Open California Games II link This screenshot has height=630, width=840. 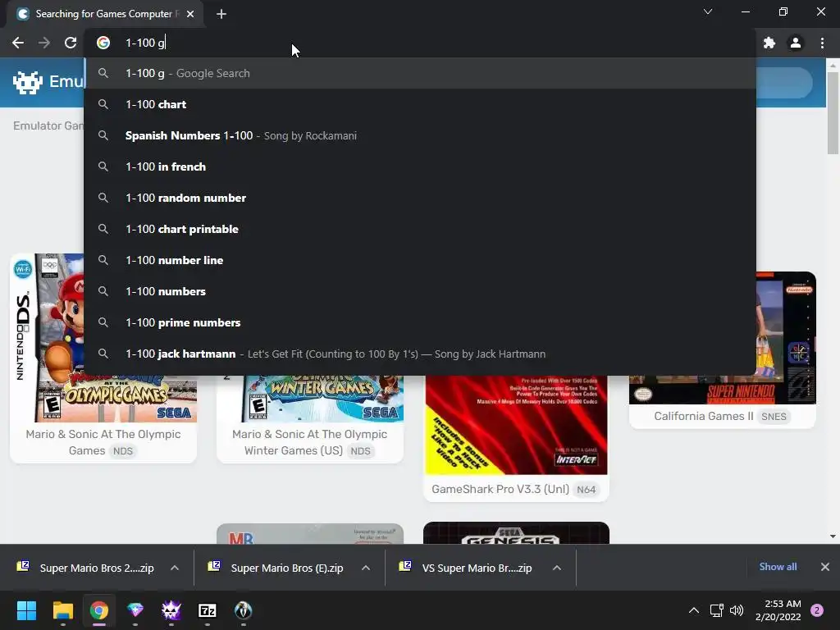pos(703,416)
